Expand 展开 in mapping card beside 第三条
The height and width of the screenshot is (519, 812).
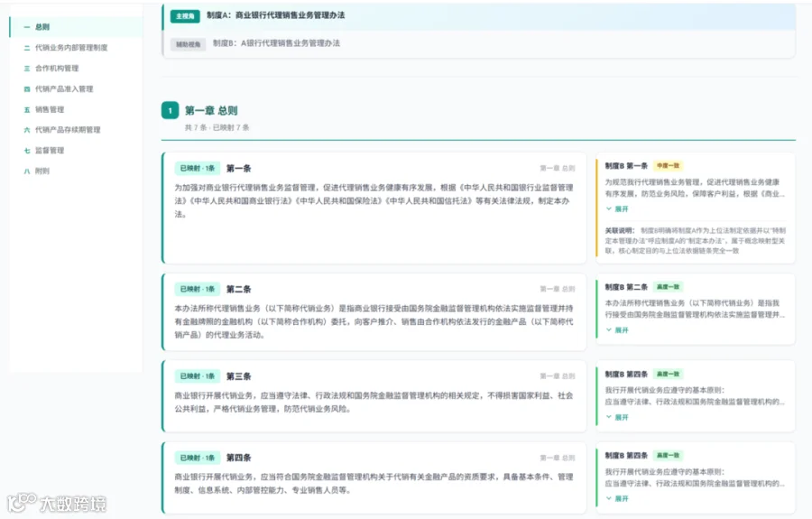pos(617,418)
